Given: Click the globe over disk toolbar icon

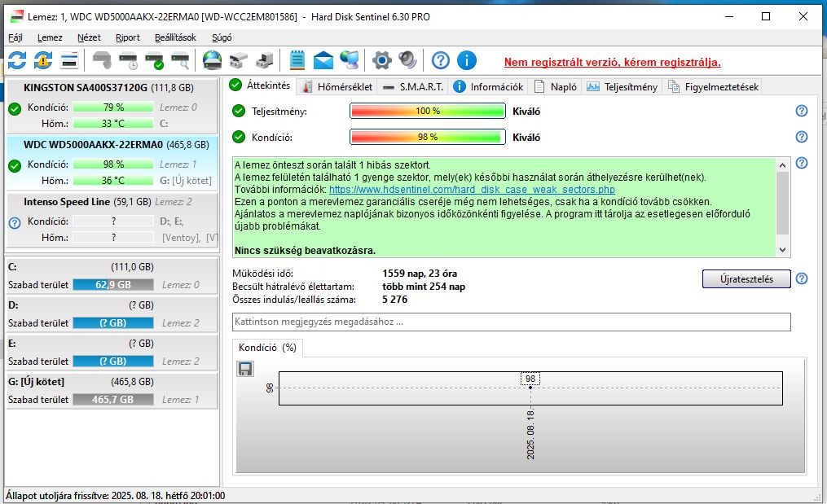Looking at the screenshot, I should [x=212, y=60].
